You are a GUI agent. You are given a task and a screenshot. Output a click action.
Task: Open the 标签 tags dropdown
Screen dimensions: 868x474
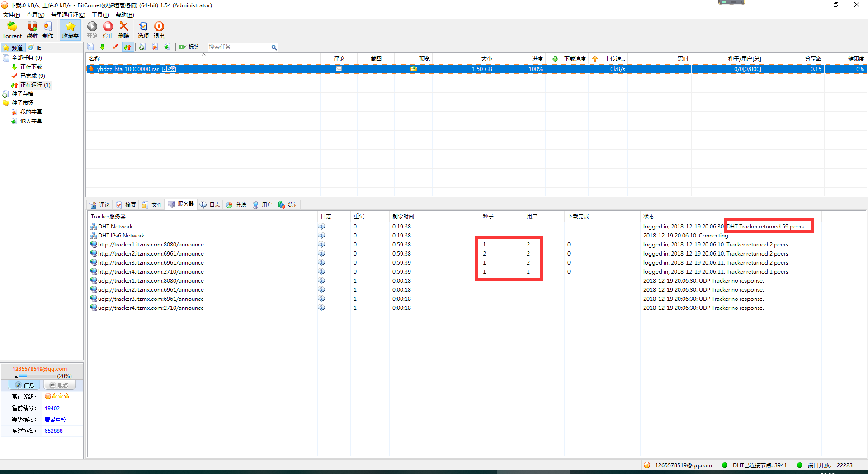[x=190, y=47]
